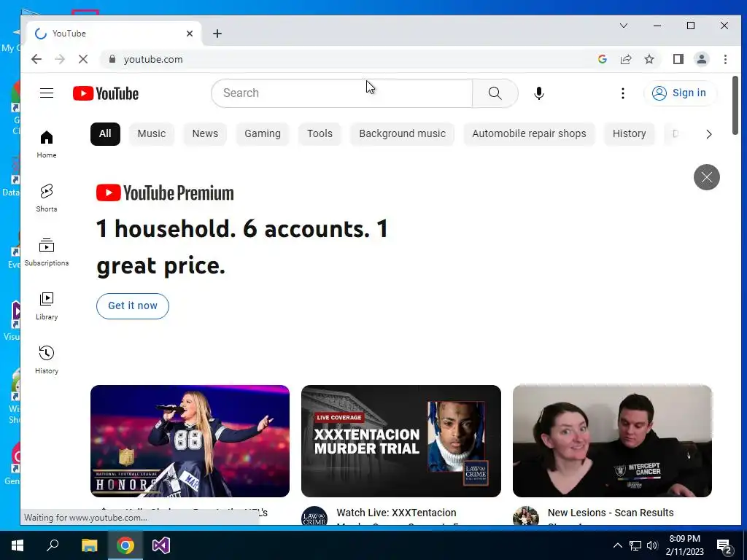The width and height of the screenshot is (747, 560).
Task: Open Subscriptions from sidebar
Action: [x=46, y=252]
